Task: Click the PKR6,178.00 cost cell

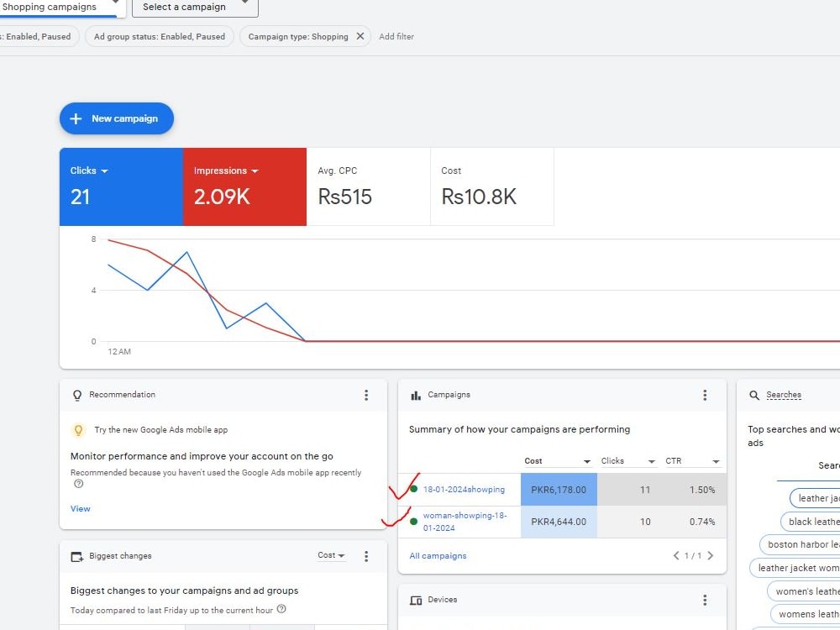Action: [559, 490]
